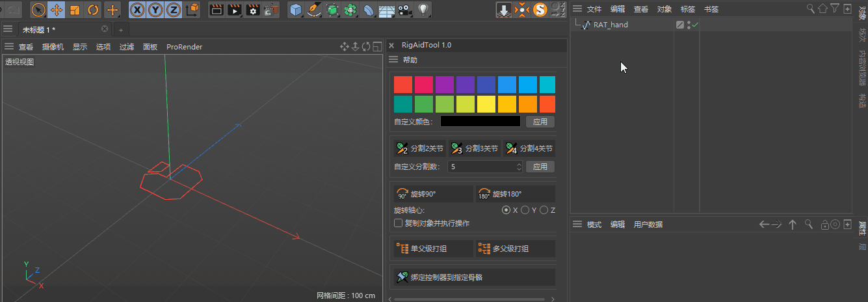Click the orange S snap icon
This screenshot has height=302, width=868.
coord(540,10)
